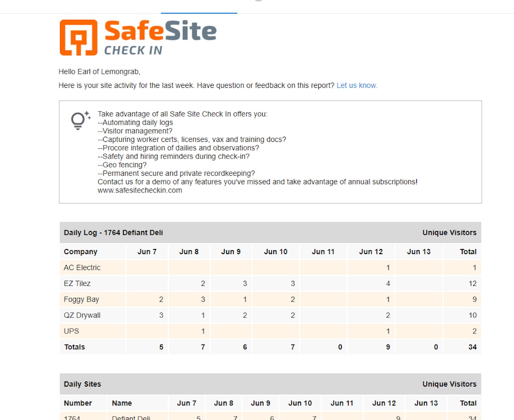Viewport: 514px width, 420px height.
Task: Click the Jun 10 column header
Action: (275, 252)
